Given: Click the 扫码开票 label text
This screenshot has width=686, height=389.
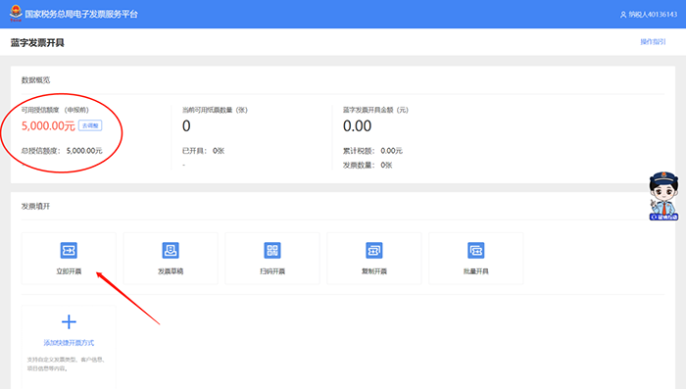Looking at the screenshot, I should click(x=272, y=271).
